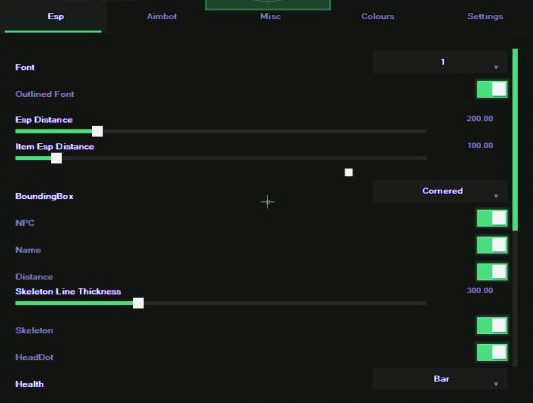Select the Colours tab
The image size is (533, 403).
tap(378, 16)
